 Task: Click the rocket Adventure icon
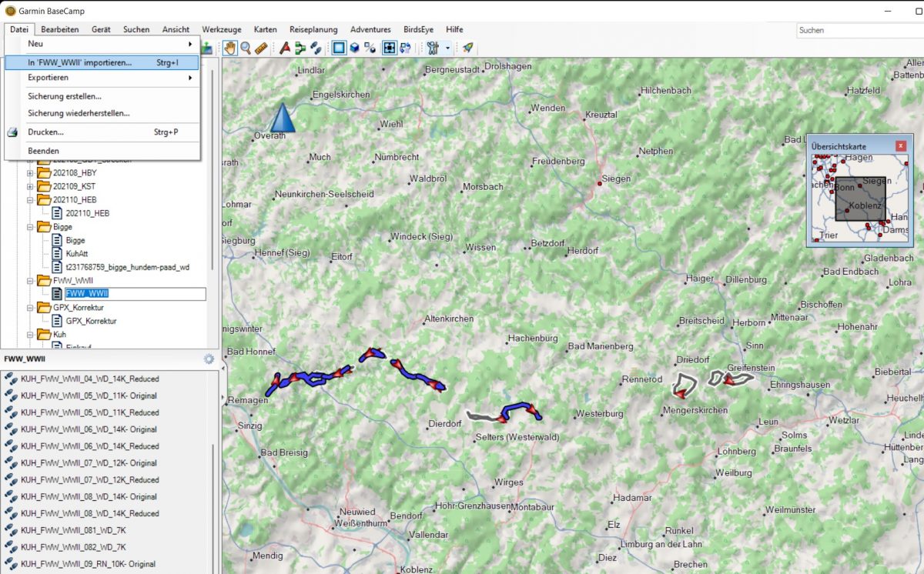(467, 48)
